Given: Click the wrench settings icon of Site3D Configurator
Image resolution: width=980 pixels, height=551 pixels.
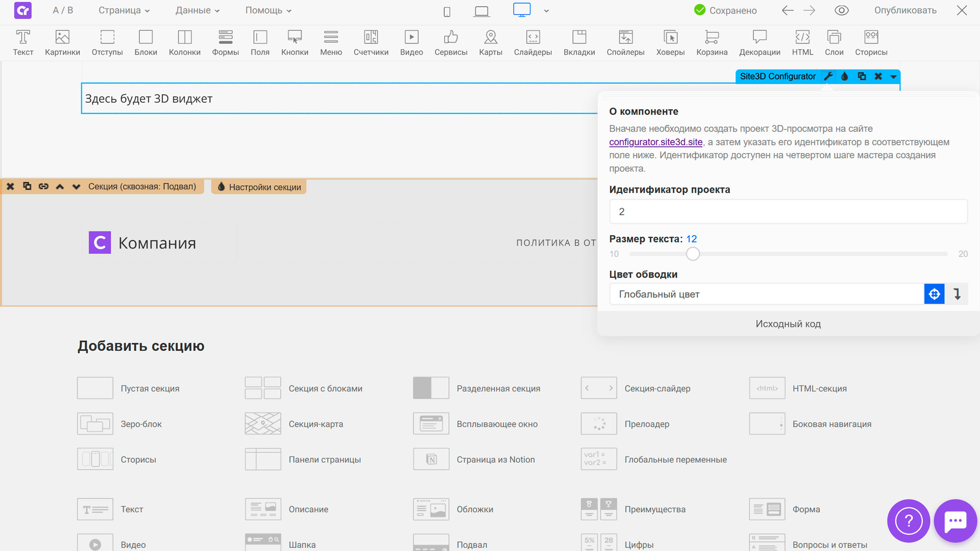Looking at the screenshot, I should (828, 77).
